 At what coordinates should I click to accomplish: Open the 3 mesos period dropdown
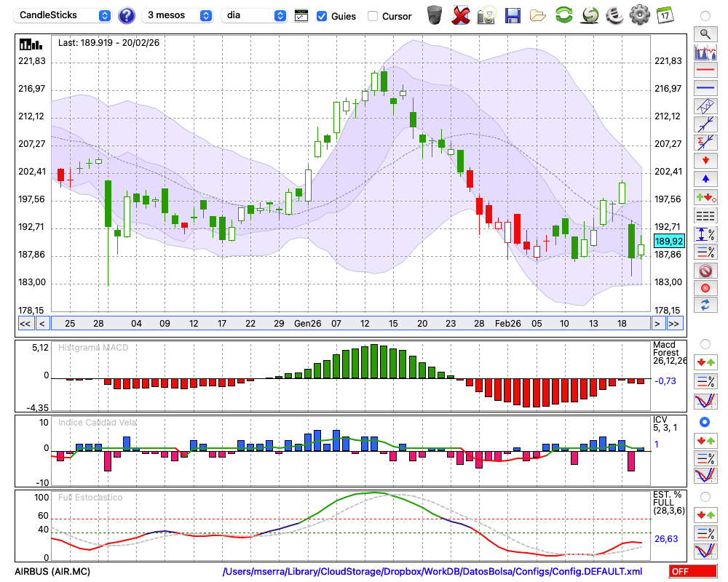coord(178,15)
